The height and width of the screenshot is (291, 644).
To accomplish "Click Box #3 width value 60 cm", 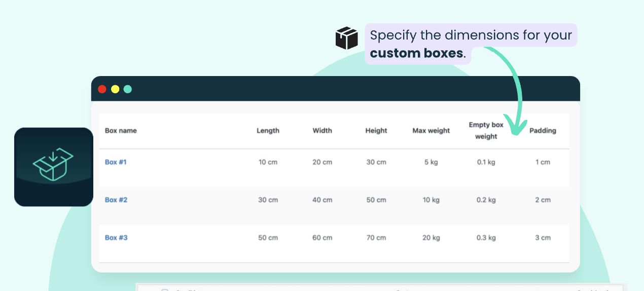I will tap(323, 237).
